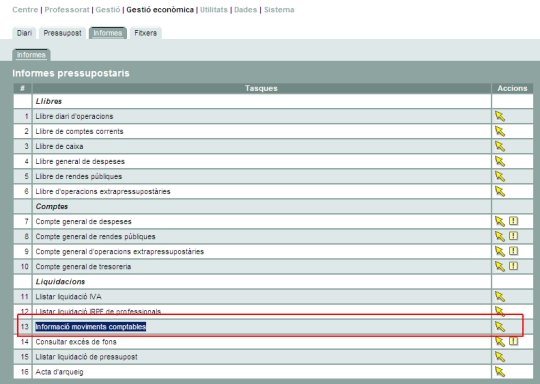Select text Llibre de caixa
Image resolution: width=540 pixels, height=384 pixels.
pos(59,146)
